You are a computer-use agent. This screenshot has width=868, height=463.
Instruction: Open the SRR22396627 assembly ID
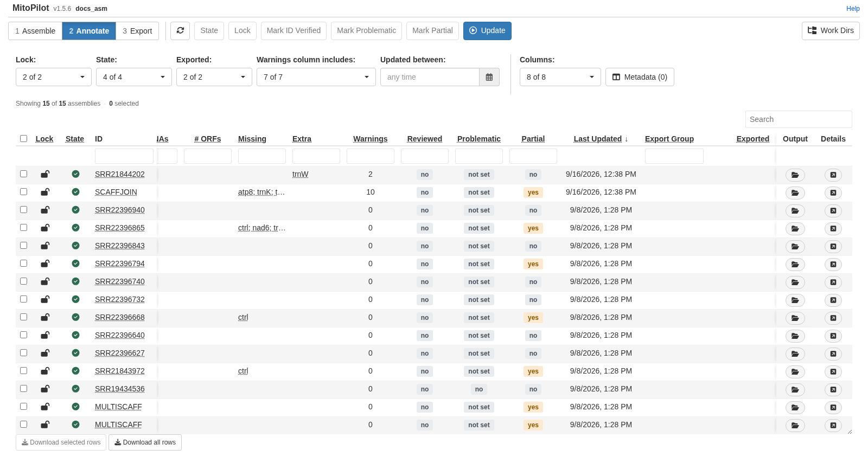120,353
